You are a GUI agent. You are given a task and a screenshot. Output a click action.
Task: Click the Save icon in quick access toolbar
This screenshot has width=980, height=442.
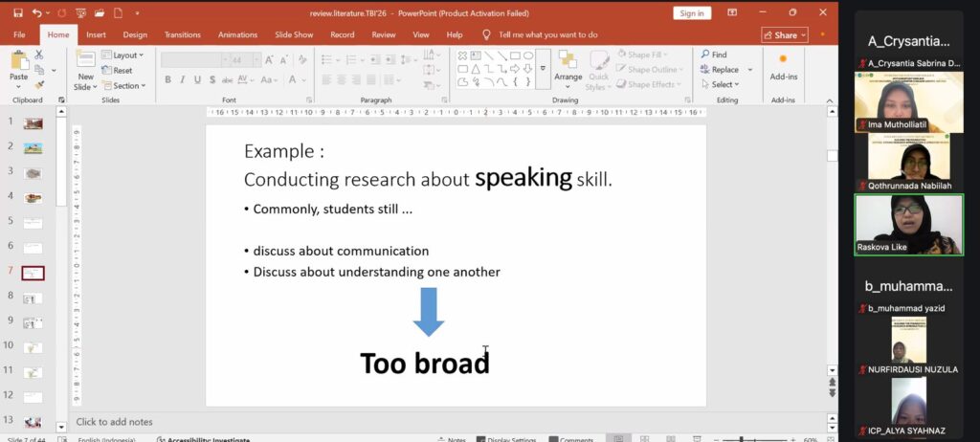click(x=15, y=13)
